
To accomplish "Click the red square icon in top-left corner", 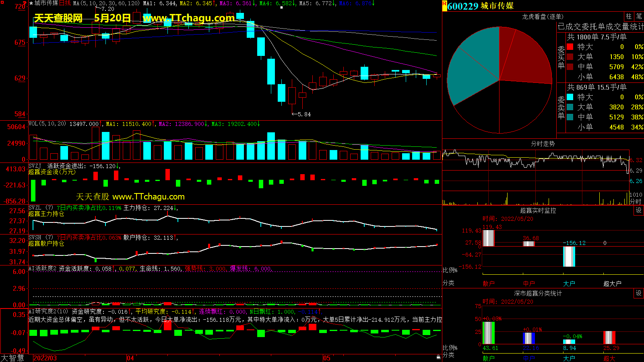I will [x=2, y=2].
